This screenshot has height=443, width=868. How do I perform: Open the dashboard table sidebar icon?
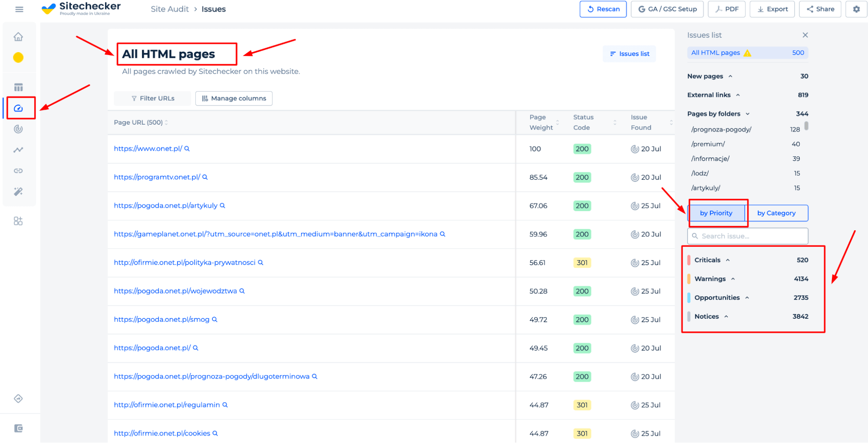click(x=18, y=87)
